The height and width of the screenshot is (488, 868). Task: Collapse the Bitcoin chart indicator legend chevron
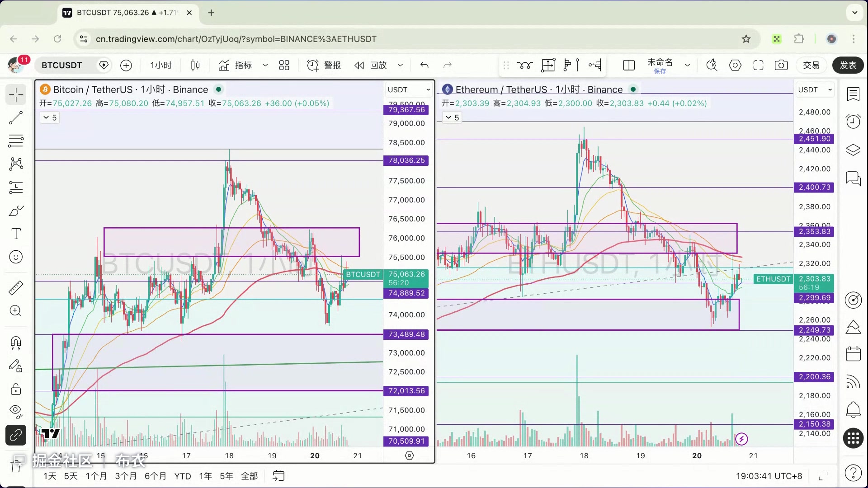tap(46, 117)
